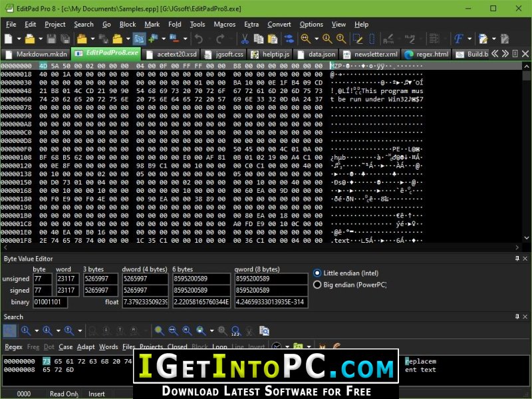Click the Save file floppy icon
Viewport: 532px width, 399px height.
click(51, 39)
